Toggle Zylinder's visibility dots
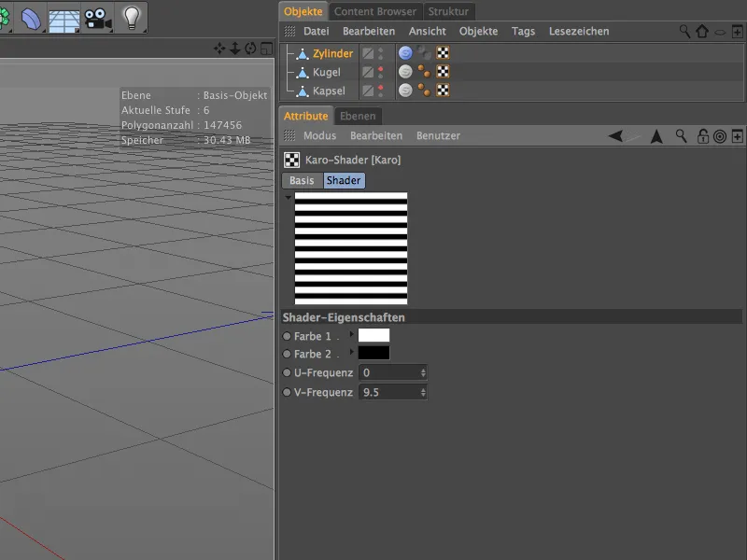747x560 pixels. [x=380, y=53]
